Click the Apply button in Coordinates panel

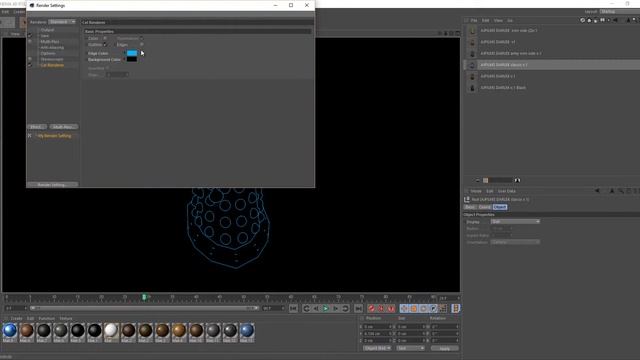click(x=444, y=348)
